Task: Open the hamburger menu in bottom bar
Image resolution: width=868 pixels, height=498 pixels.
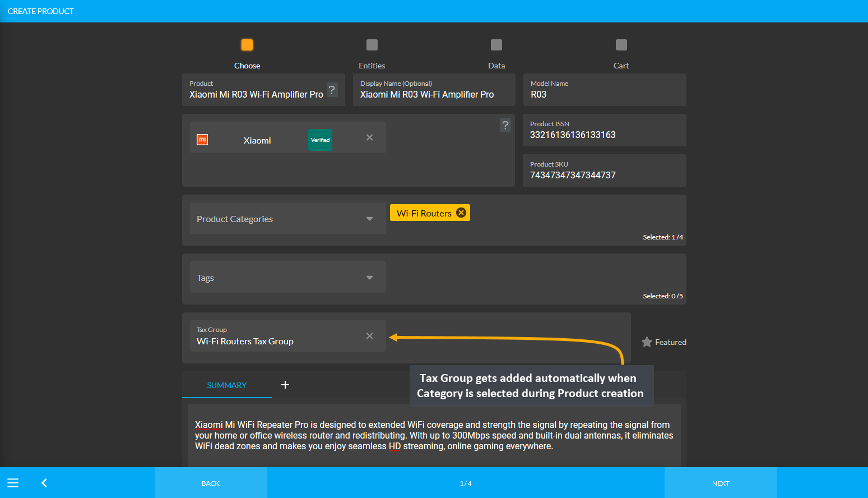Action: pyautogui.click(x=13, y=483)
